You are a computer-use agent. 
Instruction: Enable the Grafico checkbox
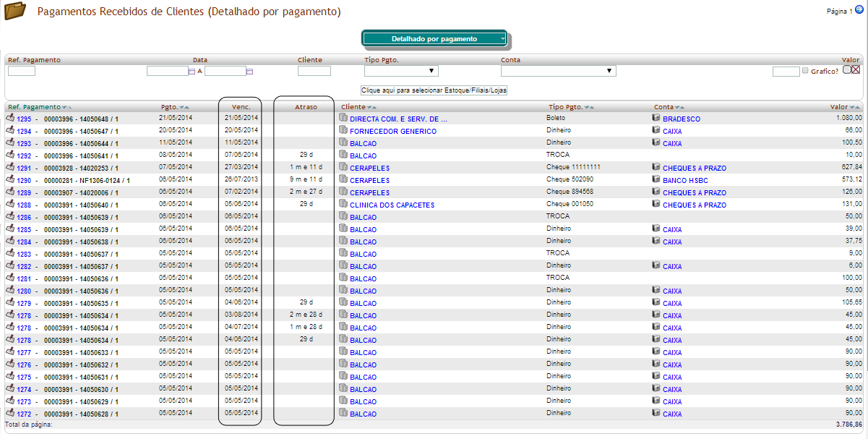806,71
